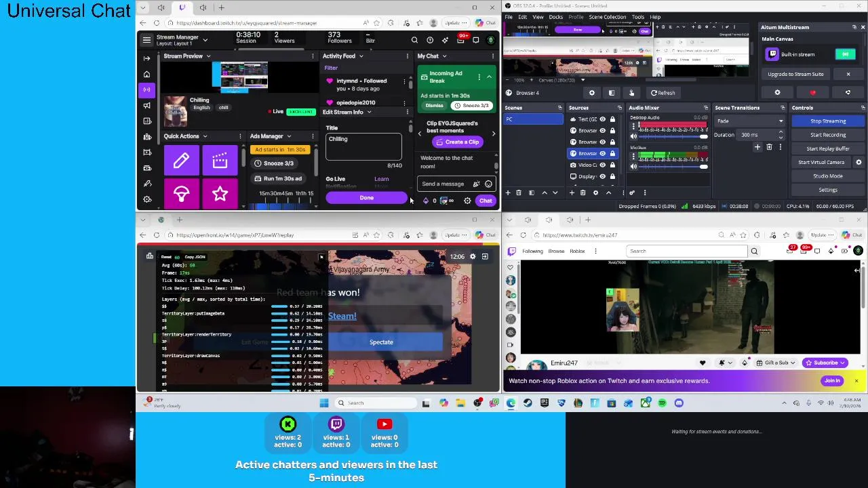This screenshot has width=868, height=488.
Task: Open chat settings gear beside Chat button
Action: [467, 201]
